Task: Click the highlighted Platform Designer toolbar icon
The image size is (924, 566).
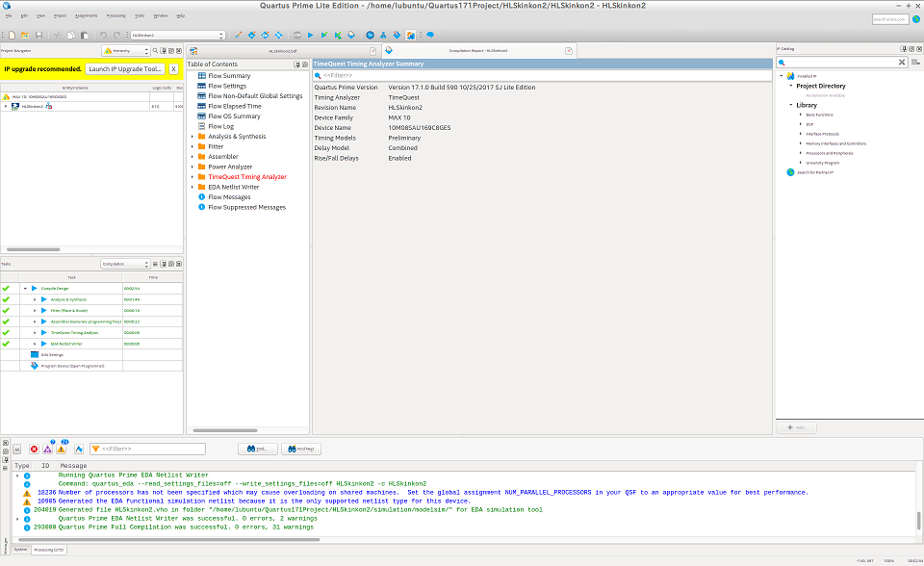Action: (x=410, y=36)
